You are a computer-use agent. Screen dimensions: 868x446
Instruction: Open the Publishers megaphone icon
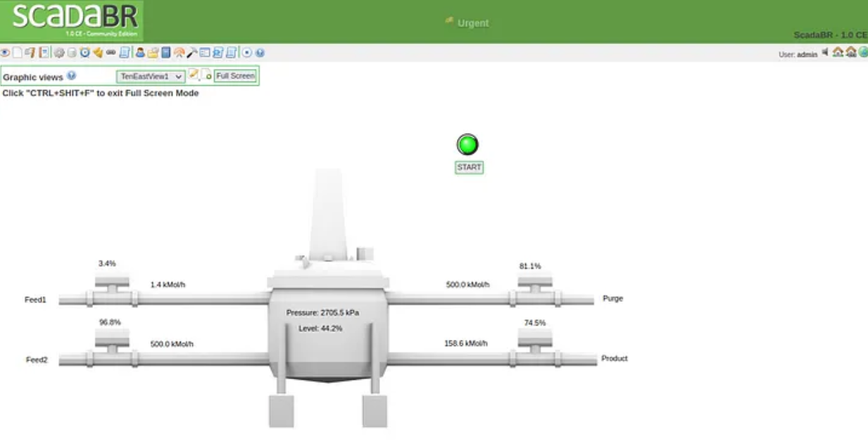98,51
